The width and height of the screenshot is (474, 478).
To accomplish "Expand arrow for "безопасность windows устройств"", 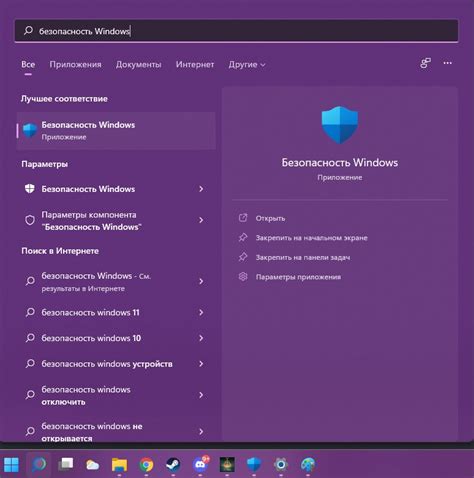I will pos(201,364).
